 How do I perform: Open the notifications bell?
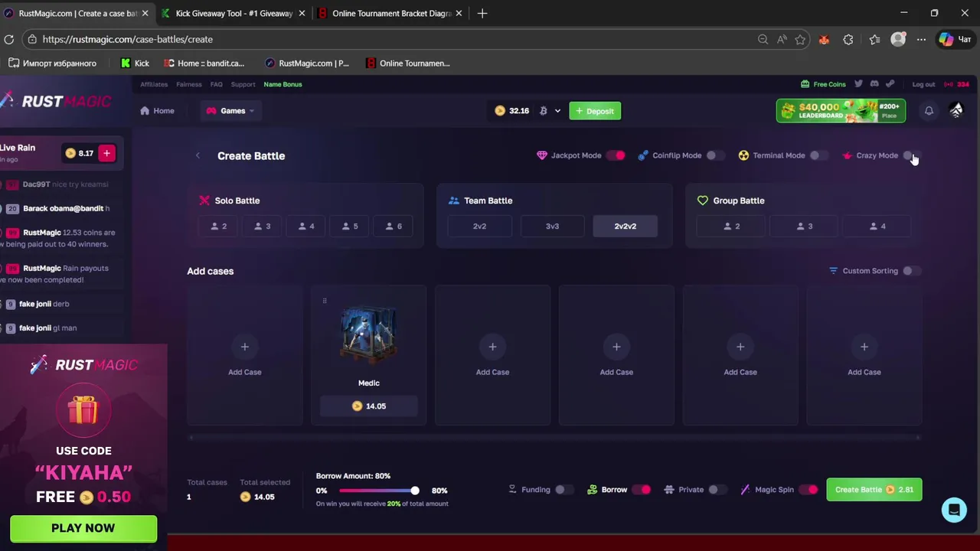(929, 111)
